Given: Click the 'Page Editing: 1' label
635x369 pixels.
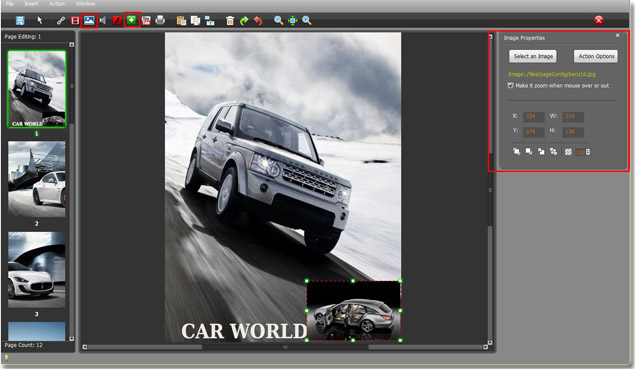Looking at the screenshot, I should click(x=23, y=36).
